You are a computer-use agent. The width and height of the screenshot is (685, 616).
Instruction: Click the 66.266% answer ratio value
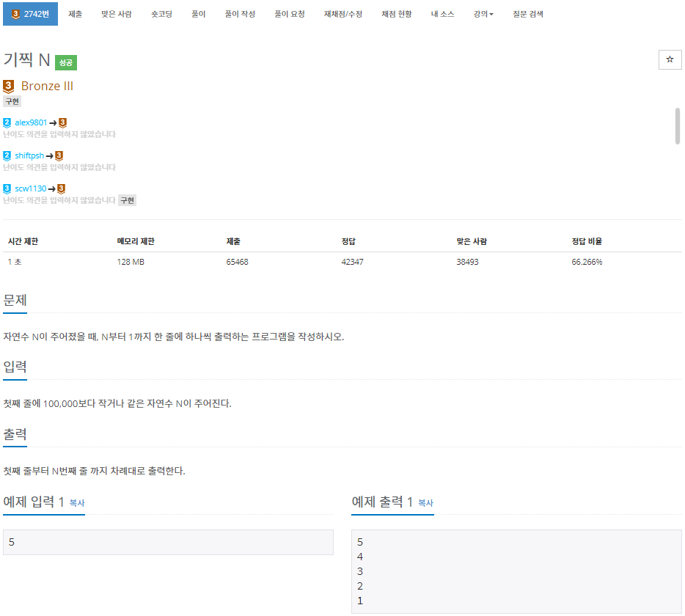(x=587, y=262)
